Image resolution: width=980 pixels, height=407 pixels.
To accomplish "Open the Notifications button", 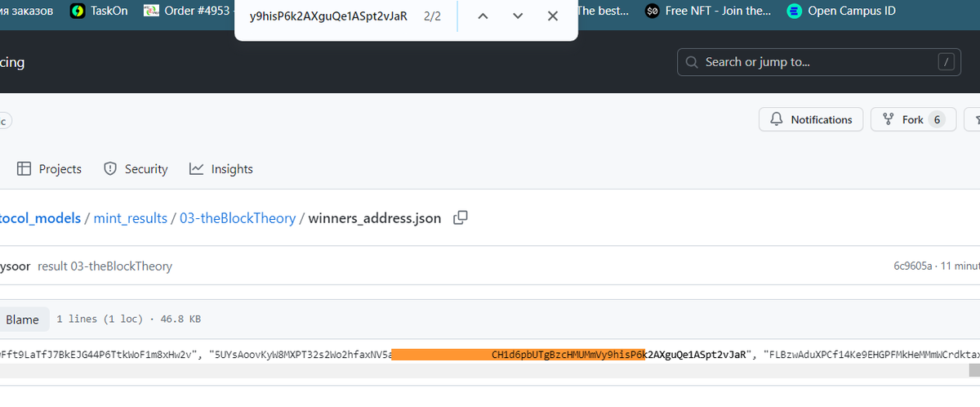I will 810,119.
